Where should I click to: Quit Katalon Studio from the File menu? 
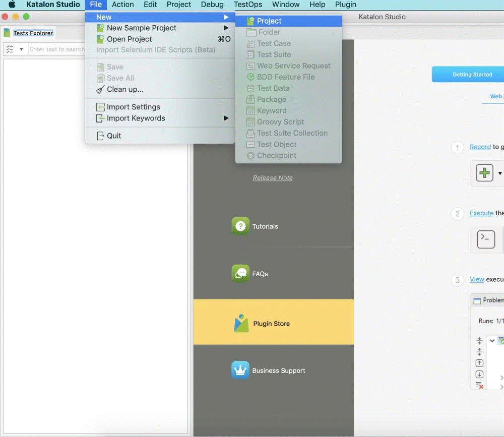click(160, 136)
